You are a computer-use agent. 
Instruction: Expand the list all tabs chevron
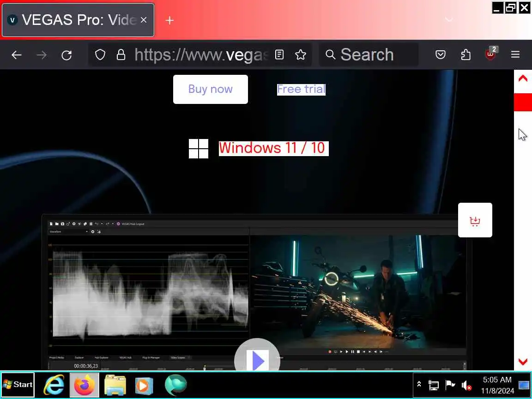coord(449,20)
